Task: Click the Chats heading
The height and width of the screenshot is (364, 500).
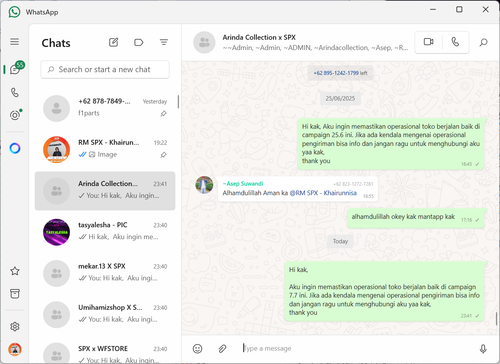Action: click(56, 43)
